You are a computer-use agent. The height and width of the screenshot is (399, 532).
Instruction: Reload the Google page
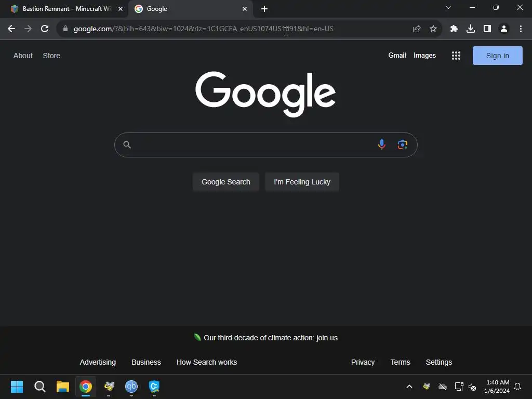[x=45, y=29]
